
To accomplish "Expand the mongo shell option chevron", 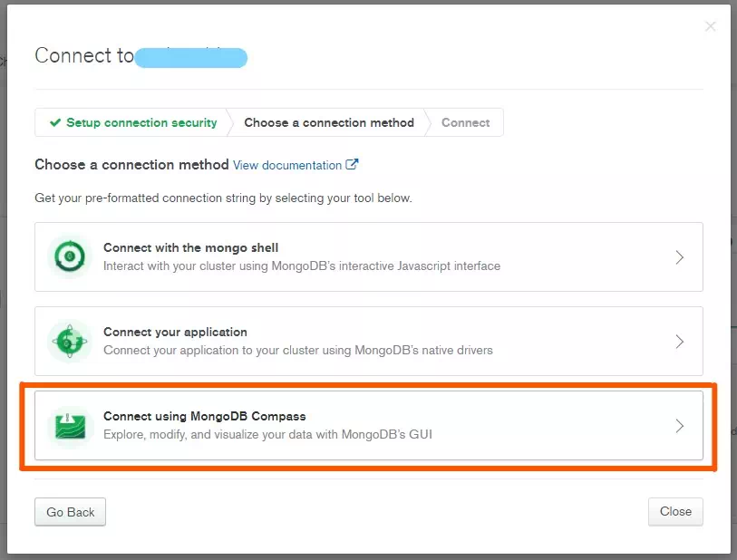I will click(x=679, y=257).
